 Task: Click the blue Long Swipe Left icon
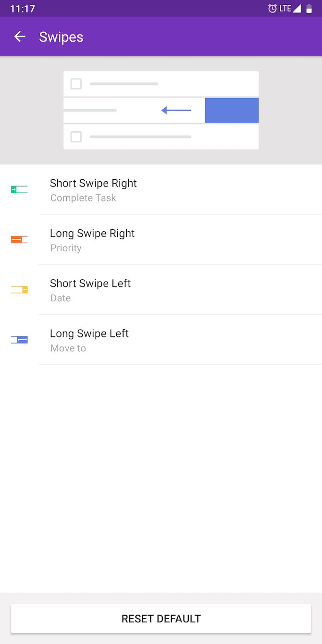[x=19, y=339]
